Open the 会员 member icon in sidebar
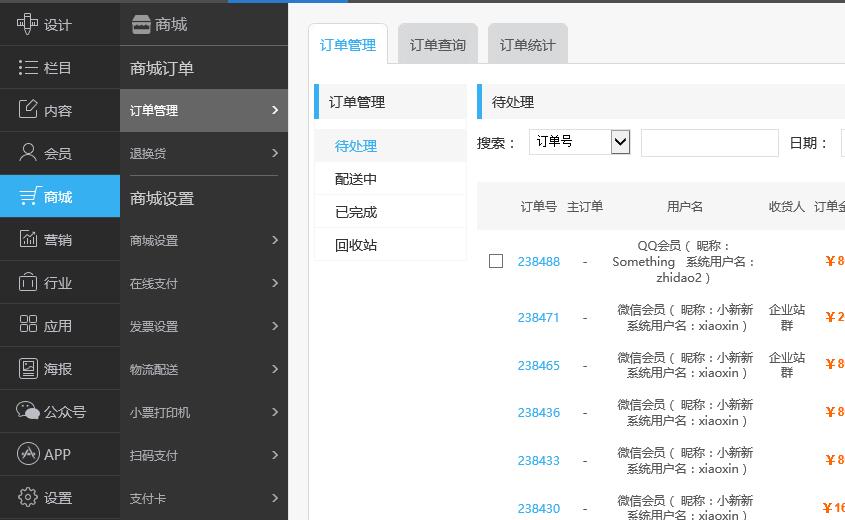Viewport: 845px width, 520px height. tap(28, 153)
